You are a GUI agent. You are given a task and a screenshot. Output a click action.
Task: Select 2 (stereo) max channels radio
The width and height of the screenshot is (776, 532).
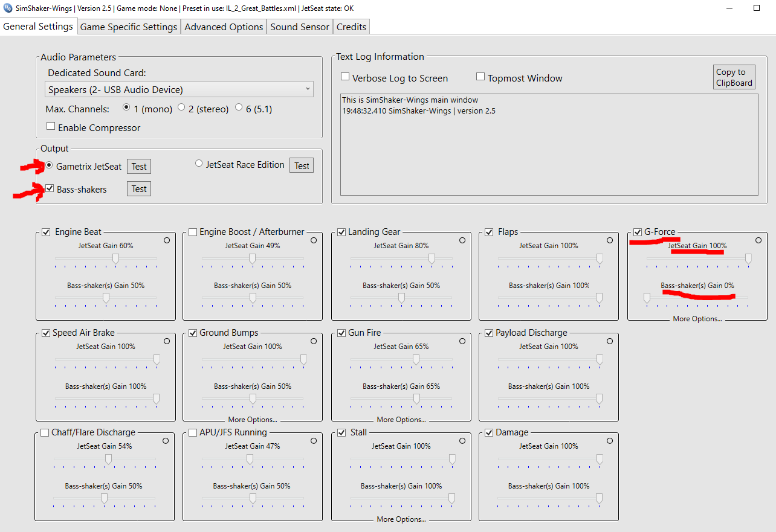(x=181, y=107)
